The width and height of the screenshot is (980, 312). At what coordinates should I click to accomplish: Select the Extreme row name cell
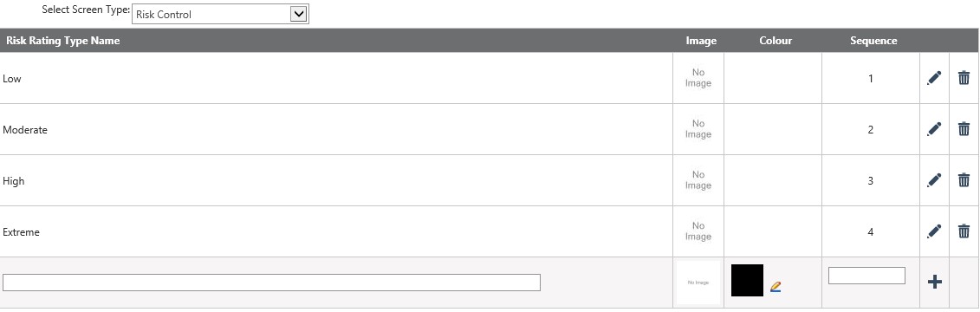click(x=336, y=232)
